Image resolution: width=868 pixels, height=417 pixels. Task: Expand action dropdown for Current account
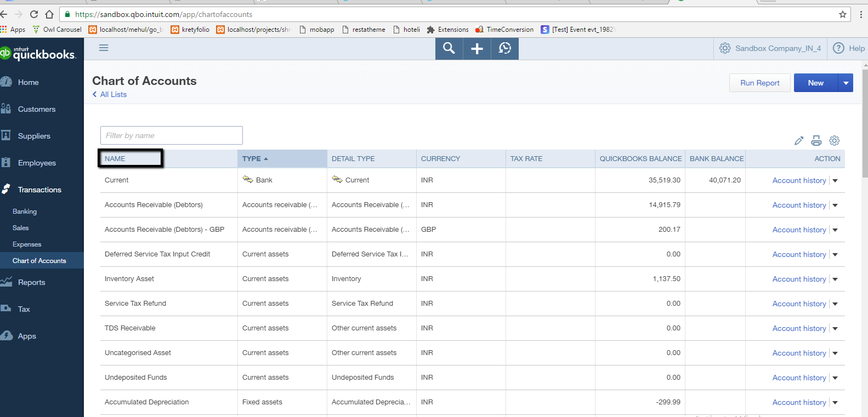click(x=835, y=181)
